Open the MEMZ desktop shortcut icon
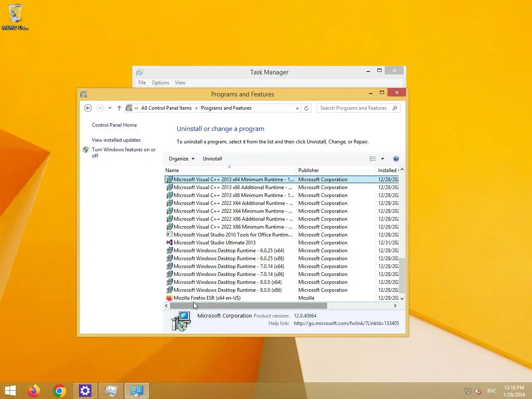 pos(15,17)
